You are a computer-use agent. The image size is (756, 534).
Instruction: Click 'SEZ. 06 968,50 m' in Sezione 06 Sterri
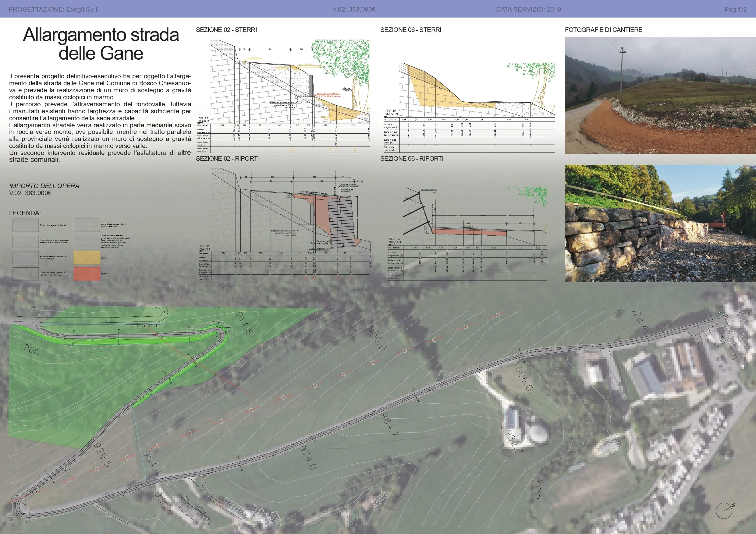click(392, 113)
